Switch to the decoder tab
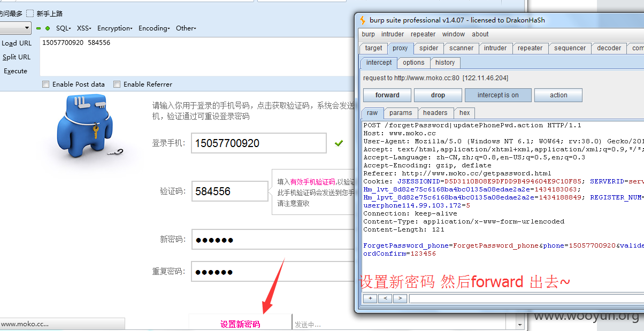Image resolution: width=644 pixels, height=331 pixels. click(609, 48)
